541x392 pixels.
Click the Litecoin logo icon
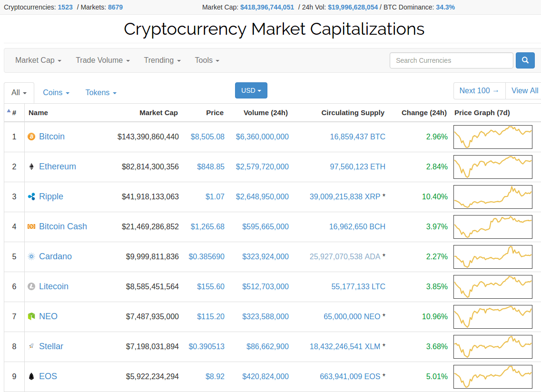[x=31, y=287]
